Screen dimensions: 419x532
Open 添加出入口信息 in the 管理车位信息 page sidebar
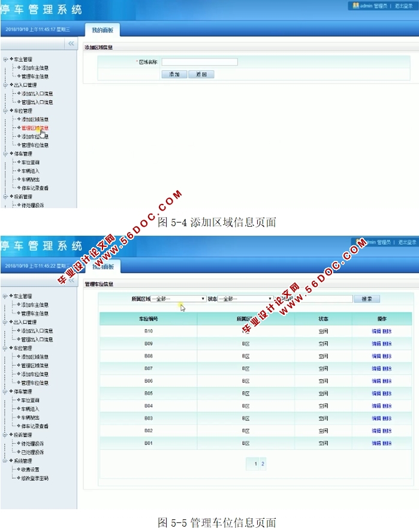[x=37, y=331]
